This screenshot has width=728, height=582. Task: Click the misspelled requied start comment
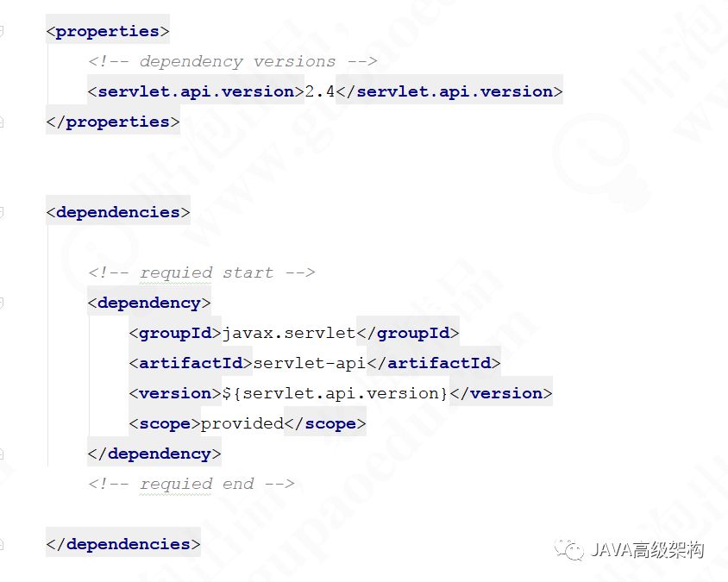point(202,272)
